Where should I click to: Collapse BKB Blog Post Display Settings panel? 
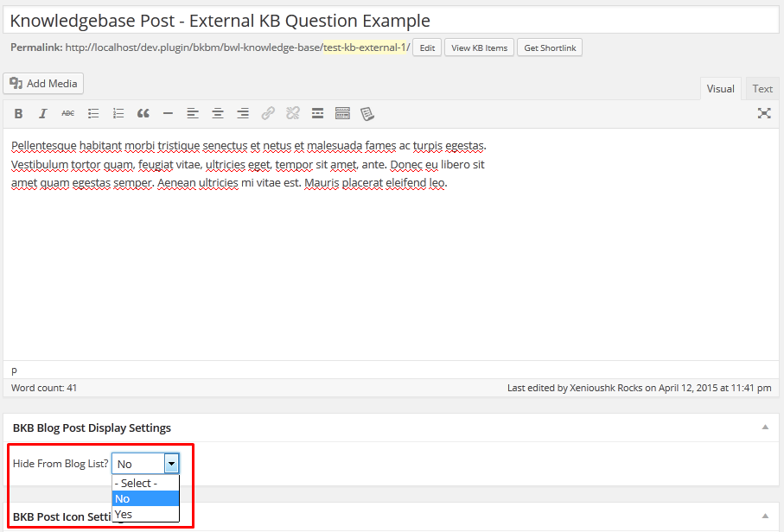pos(765,427)
